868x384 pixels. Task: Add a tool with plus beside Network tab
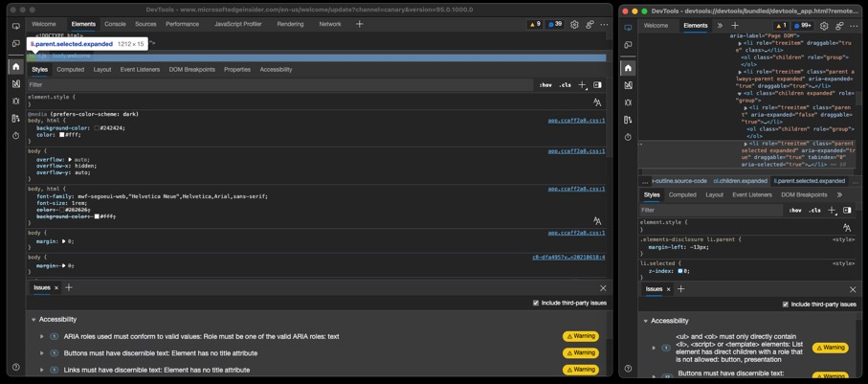[x=360, y=24]
